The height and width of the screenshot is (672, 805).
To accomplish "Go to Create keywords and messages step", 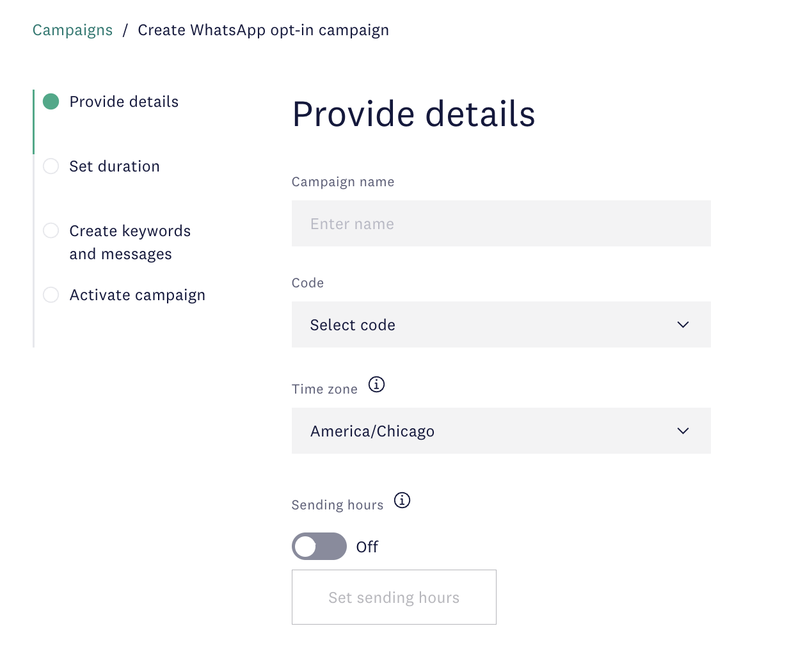I will pos(130,243).
